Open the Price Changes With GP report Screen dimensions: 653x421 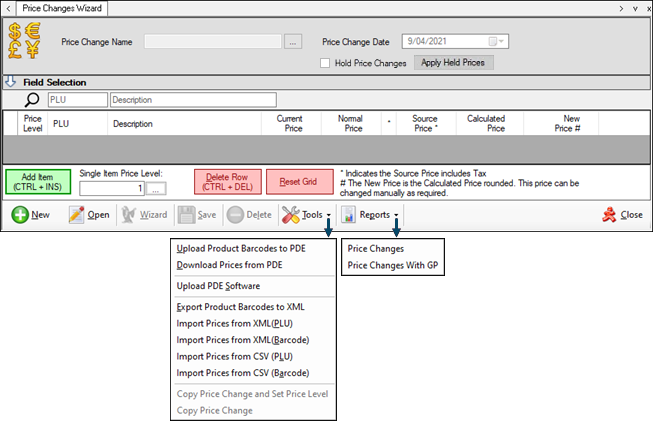[393, 265]
